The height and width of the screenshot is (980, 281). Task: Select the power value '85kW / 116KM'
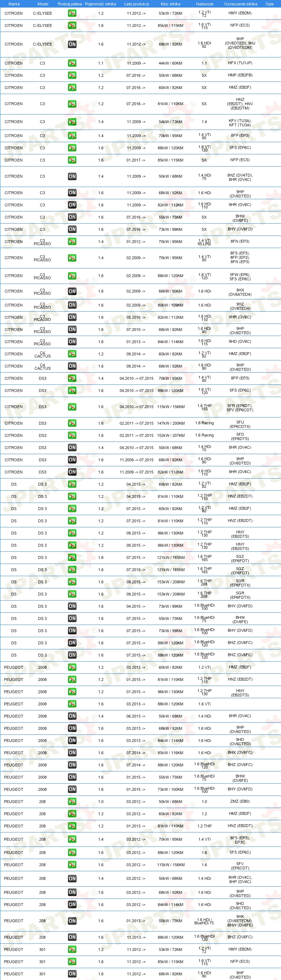(171, 753)
